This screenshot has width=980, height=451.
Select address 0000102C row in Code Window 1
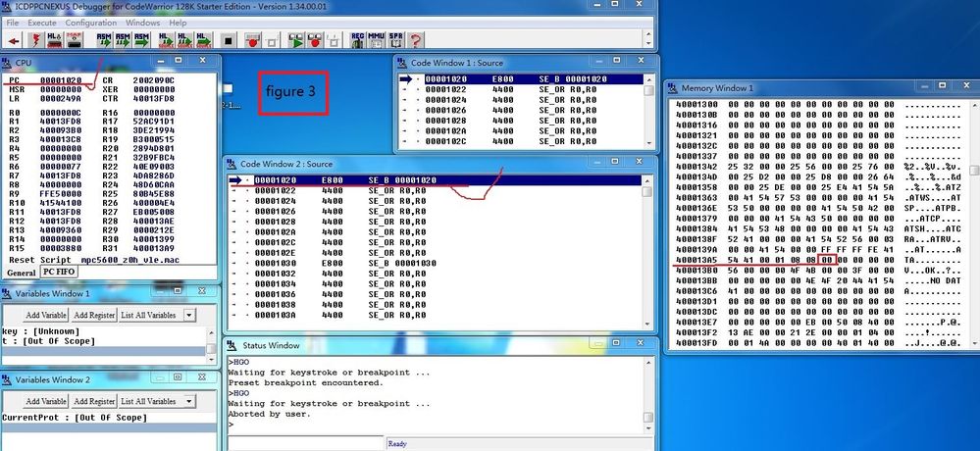521,141
